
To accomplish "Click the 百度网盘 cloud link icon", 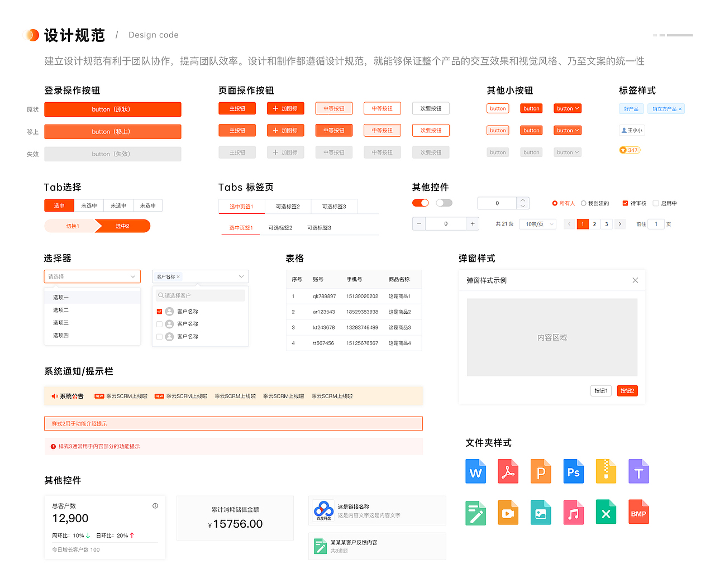I will click(323, 510).
